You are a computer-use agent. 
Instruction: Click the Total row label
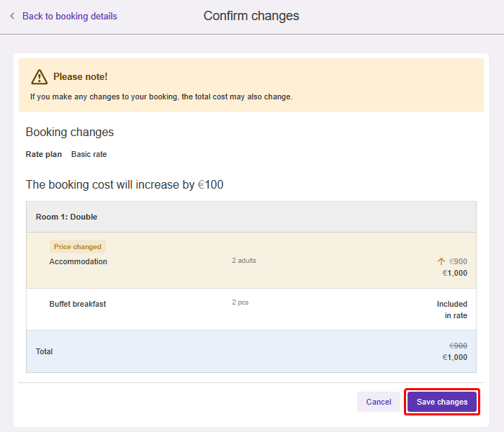[44, 351]
